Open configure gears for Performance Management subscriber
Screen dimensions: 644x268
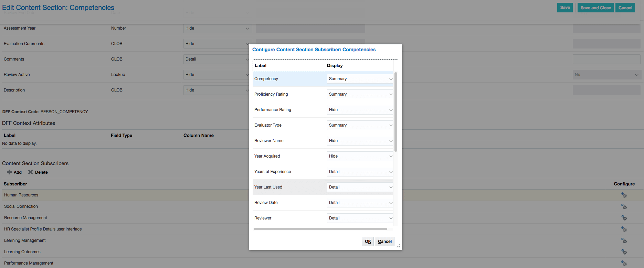[x=624, y=263]
